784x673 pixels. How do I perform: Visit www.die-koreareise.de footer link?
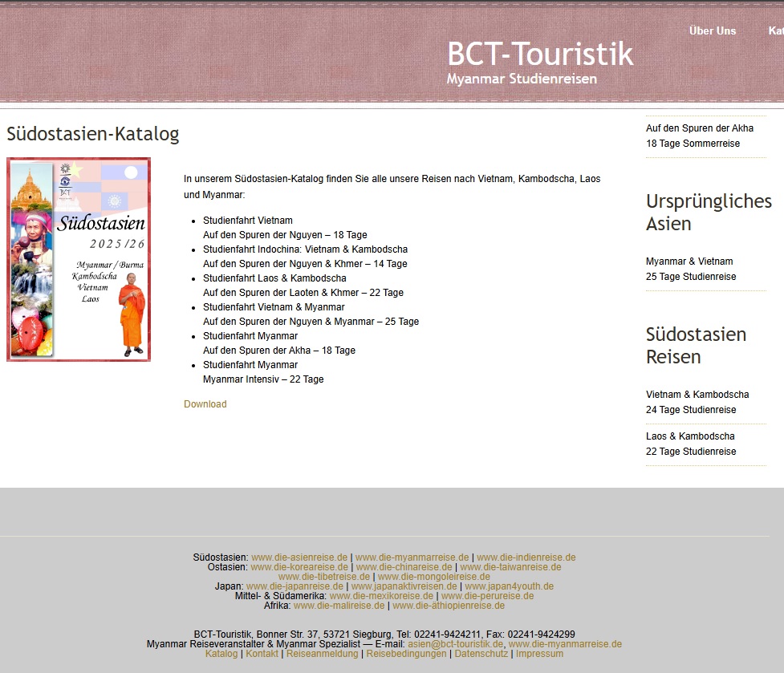point(299,567)
